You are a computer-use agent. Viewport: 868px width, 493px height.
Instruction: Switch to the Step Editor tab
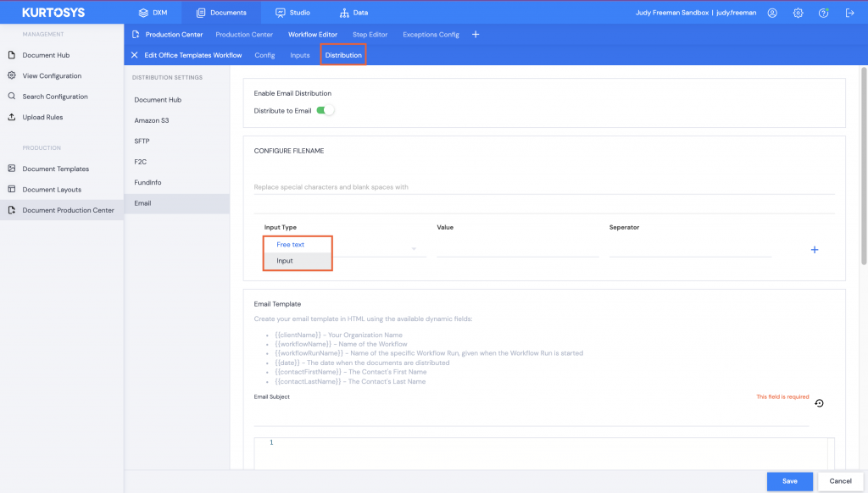point(370,34)
